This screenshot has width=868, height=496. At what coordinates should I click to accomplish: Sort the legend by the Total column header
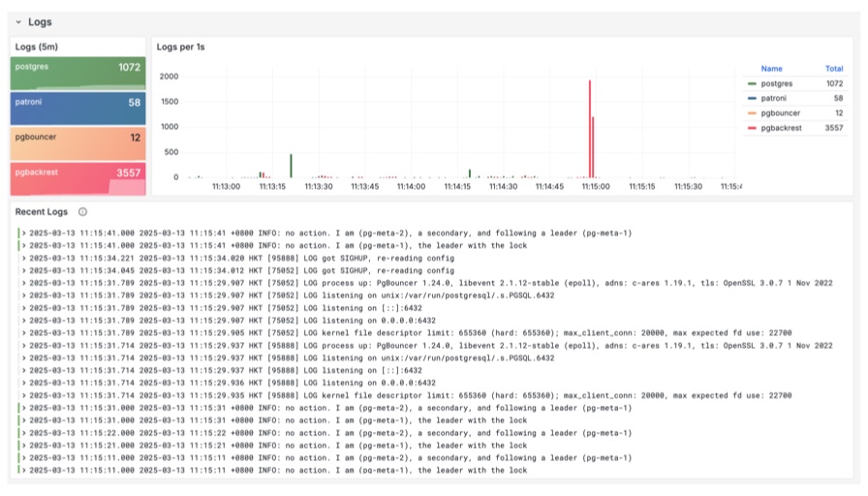point(832,69)
